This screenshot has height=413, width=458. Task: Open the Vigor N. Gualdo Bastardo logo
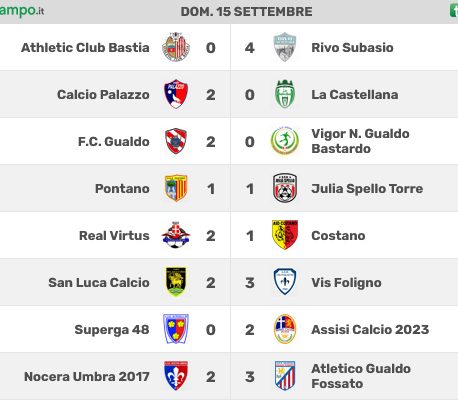coord(285,141)
